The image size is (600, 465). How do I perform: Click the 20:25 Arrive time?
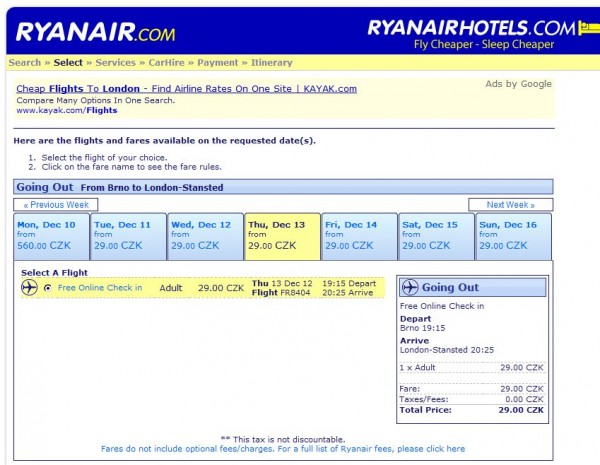point(347,293)
